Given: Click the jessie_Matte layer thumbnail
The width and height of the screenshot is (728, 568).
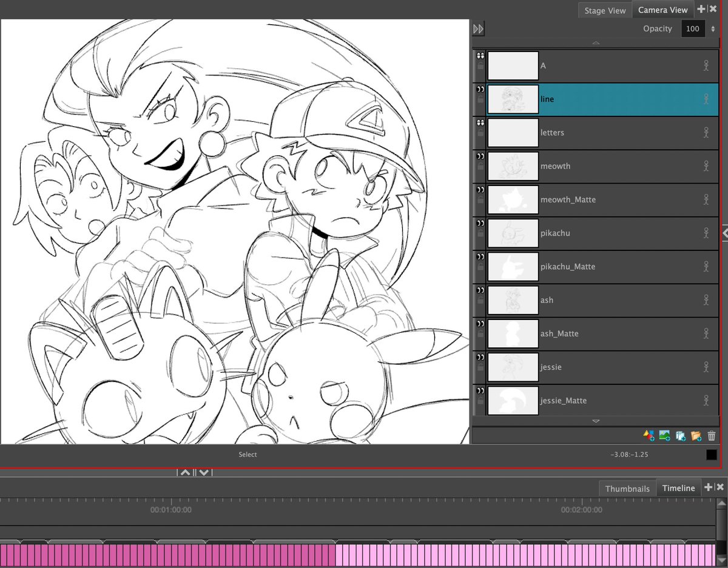Looking at the screenshot, I should (513, 400).
